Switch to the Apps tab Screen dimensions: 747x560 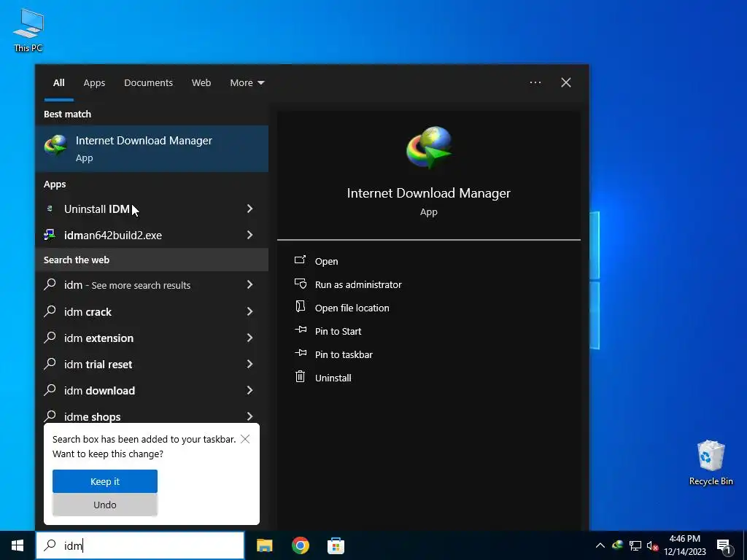tap(94, 83)
